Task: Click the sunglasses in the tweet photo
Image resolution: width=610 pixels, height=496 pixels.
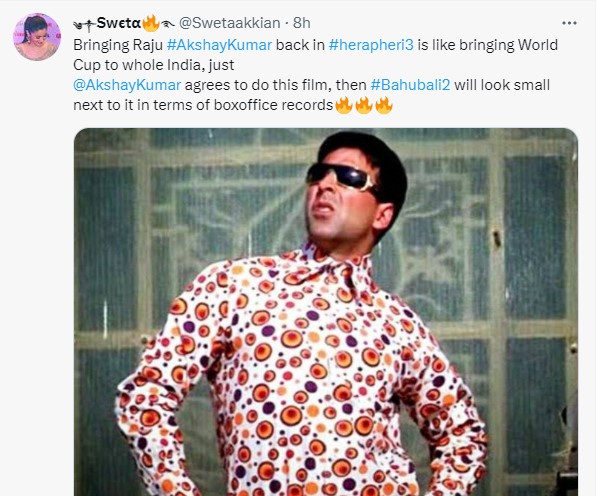Action: (x=343, y=177)
